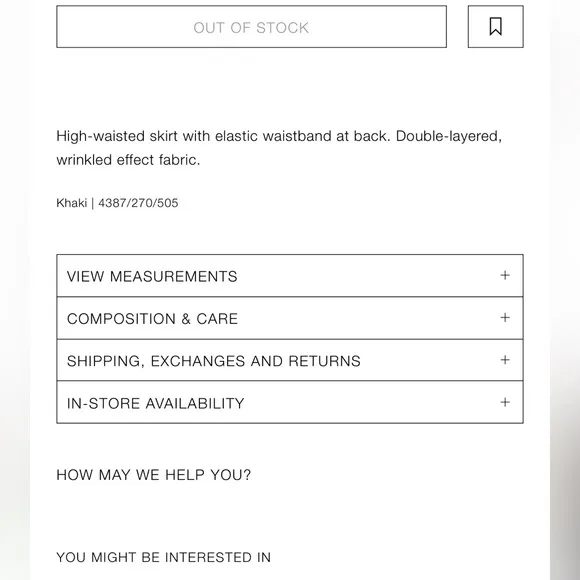Expand the Composition & Care section
This screenshot has height=580, width=580.
(290, 318)
